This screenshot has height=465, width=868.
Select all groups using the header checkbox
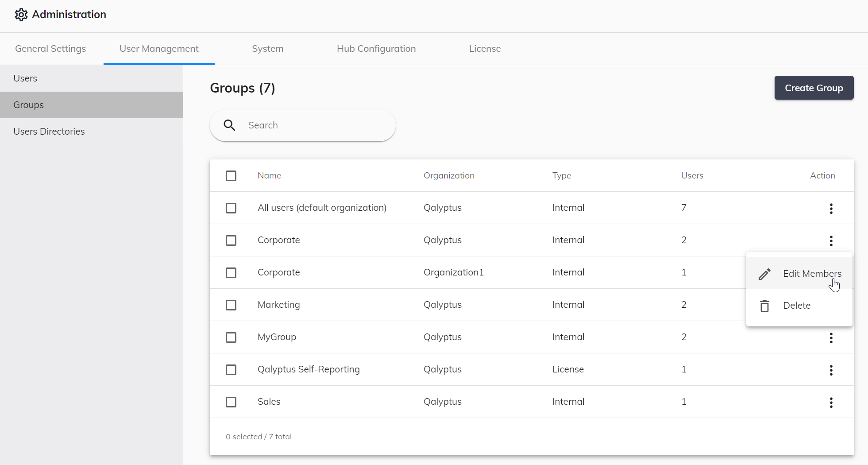pos(231,175)
